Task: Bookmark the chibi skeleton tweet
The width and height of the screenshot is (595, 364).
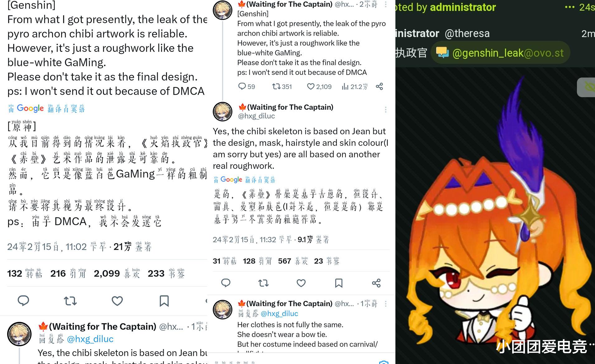Action: click(x=339, y=283)
